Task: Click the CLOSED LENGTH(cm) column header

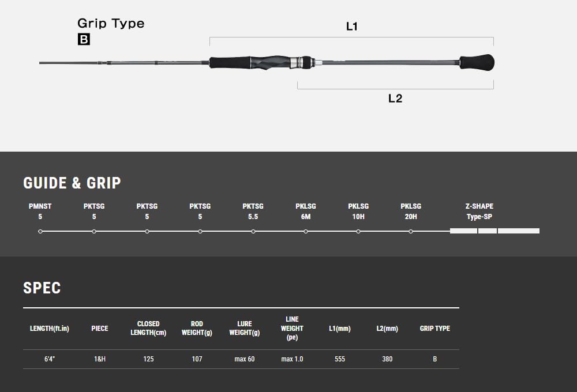Action: [148, 328]
